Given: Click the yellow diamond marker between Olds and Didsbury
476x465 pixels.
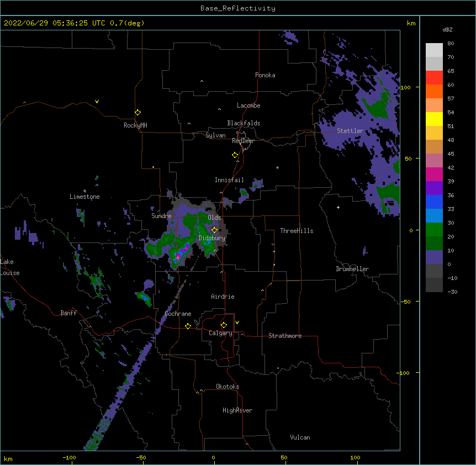Looking at the screenshot, I should point(214,230).
